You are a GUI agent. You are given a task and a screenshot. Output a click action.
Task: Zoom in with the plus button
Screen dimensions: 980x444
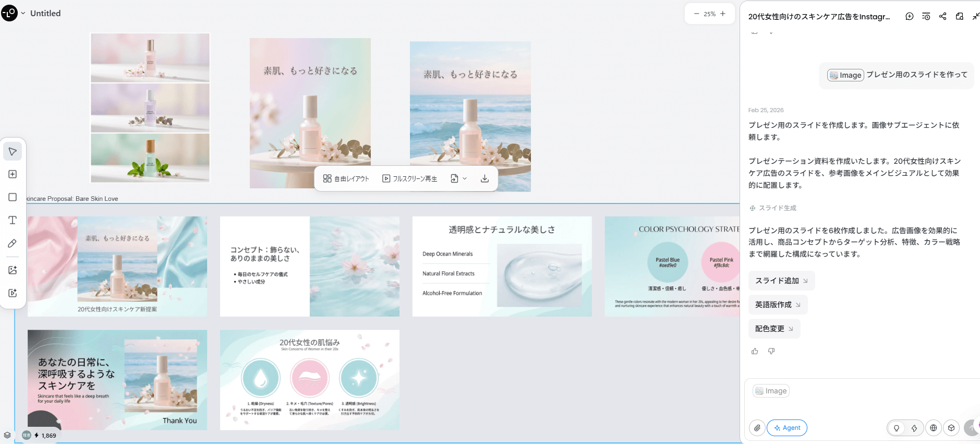click(x=723, y=14)
